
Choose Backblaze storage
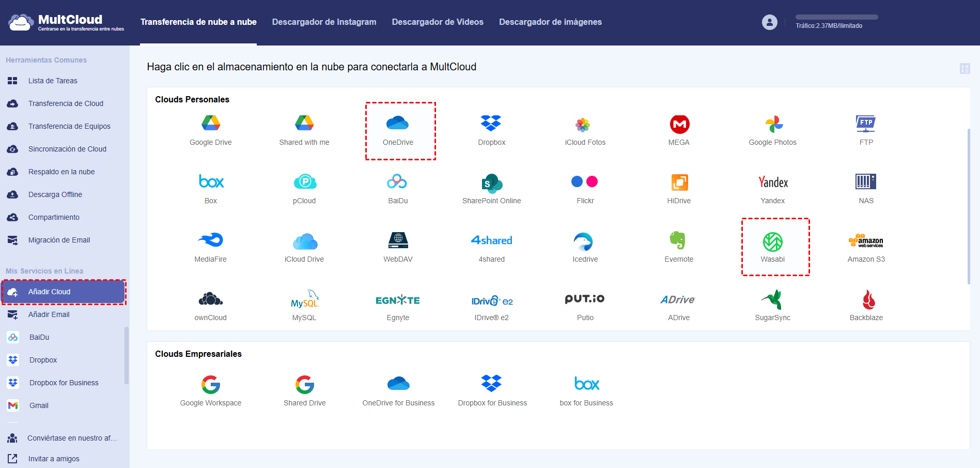click(866, 306)
